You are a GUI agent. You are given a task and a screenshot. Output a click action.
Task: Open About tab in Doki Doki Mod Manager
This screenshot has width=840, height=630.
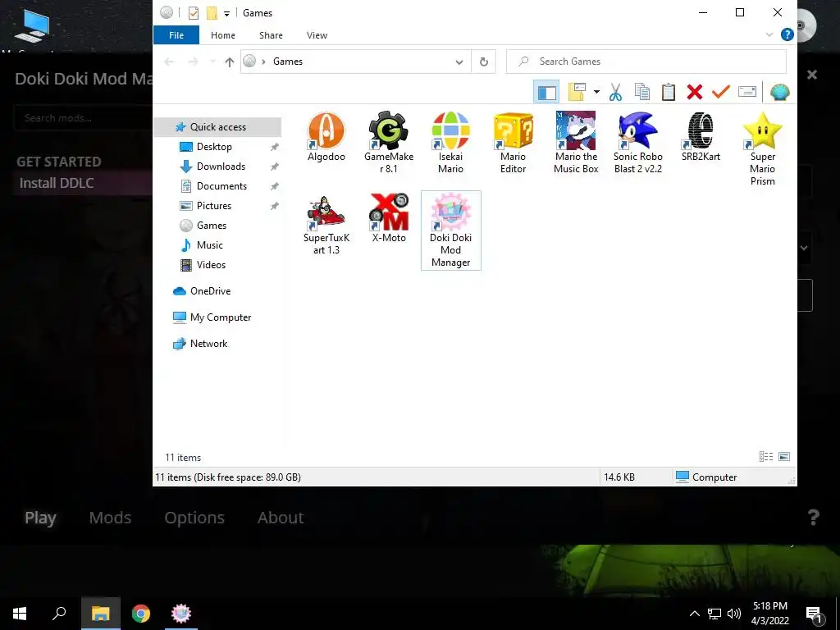[x=281, y=518]
